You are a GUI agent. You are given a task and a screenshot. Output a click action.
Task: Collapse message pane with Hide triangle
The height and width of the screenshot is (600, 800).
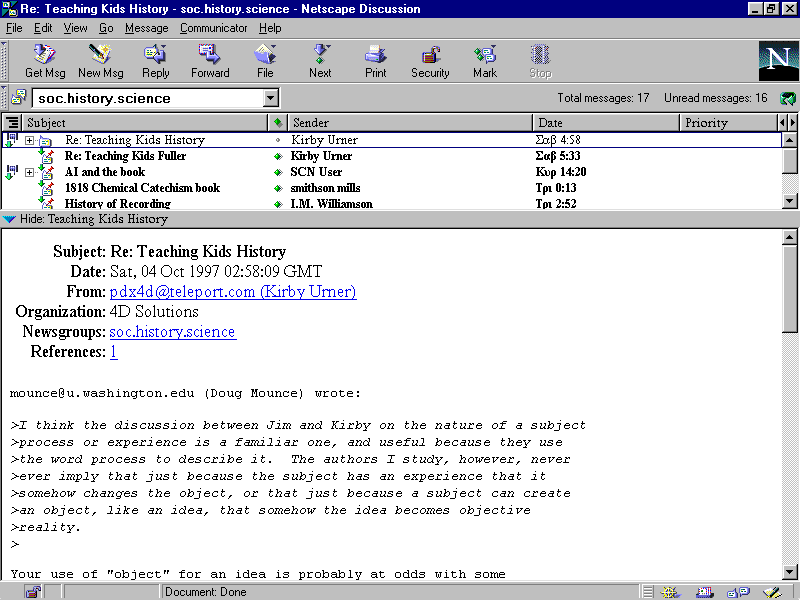click(9, 219)
